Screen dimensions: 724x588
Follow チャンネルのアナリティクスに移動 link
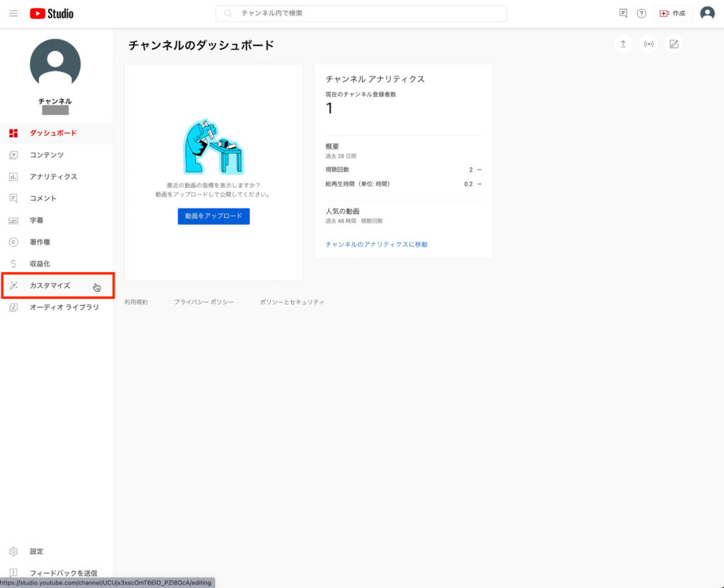(x=376, y=245)
